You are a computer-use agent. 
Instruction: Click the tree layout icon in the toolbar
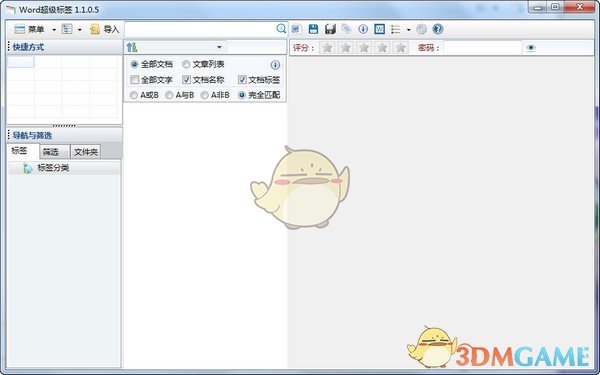pos(67,29)
